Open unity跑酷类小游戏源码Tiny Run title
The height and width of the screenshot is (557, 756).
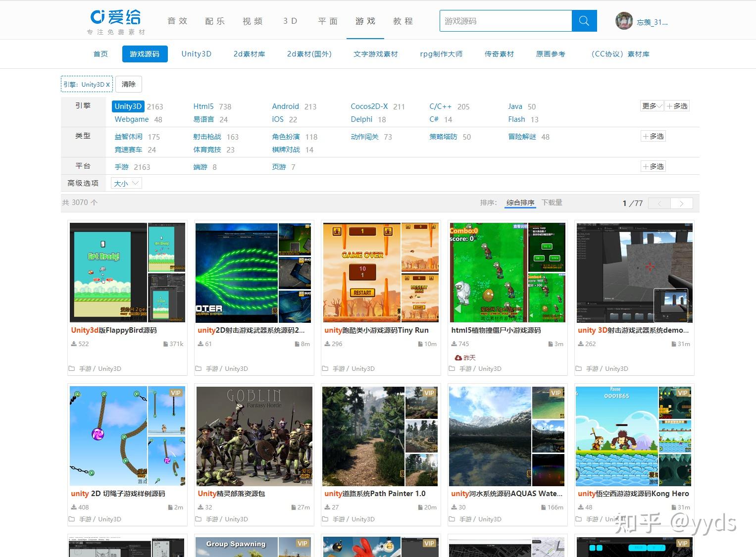click(376, 330)
